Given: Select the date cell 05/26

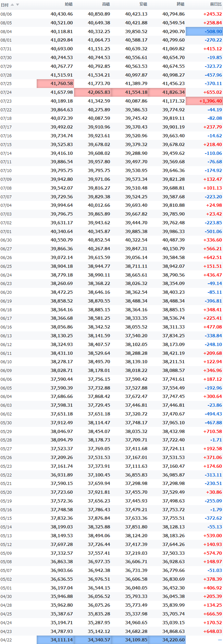Looking at the screenshot, I should pos(6,457).
